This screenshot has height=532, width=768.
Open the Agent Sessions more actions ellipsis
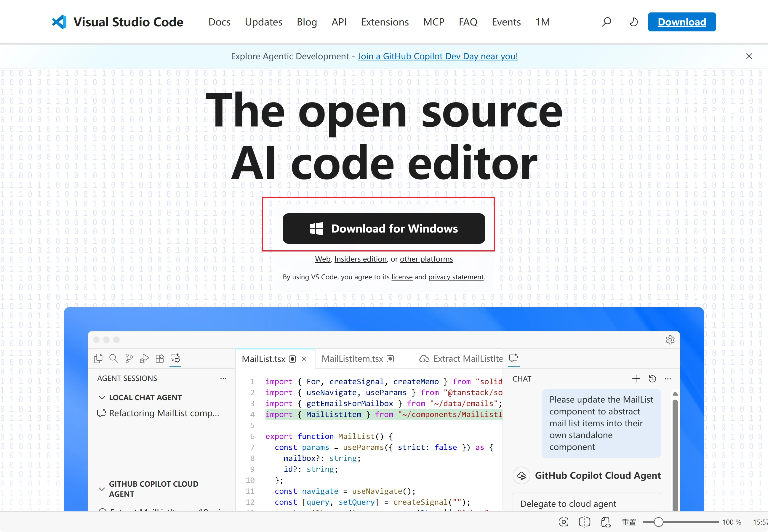click(x=223, y=378)
